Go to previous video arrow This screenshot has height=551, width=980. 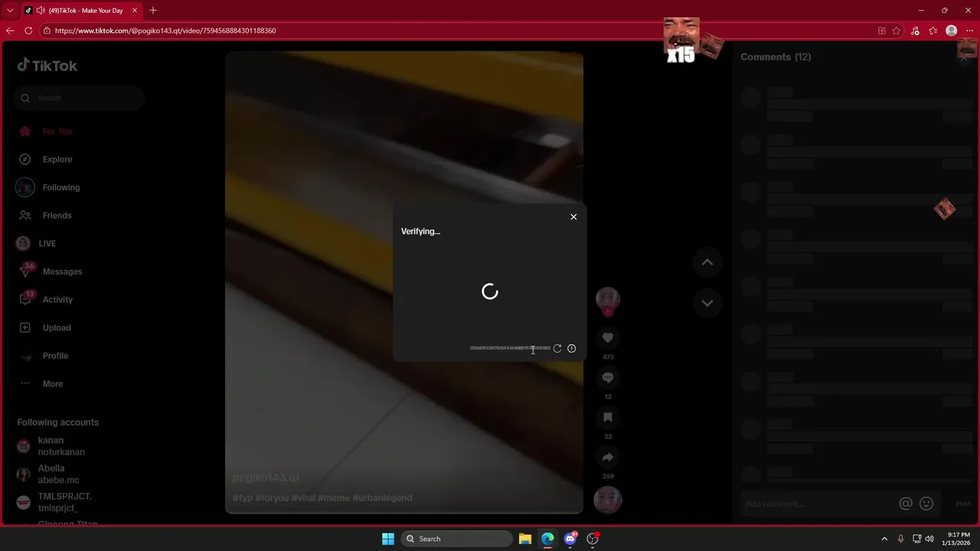pos(707,262)
